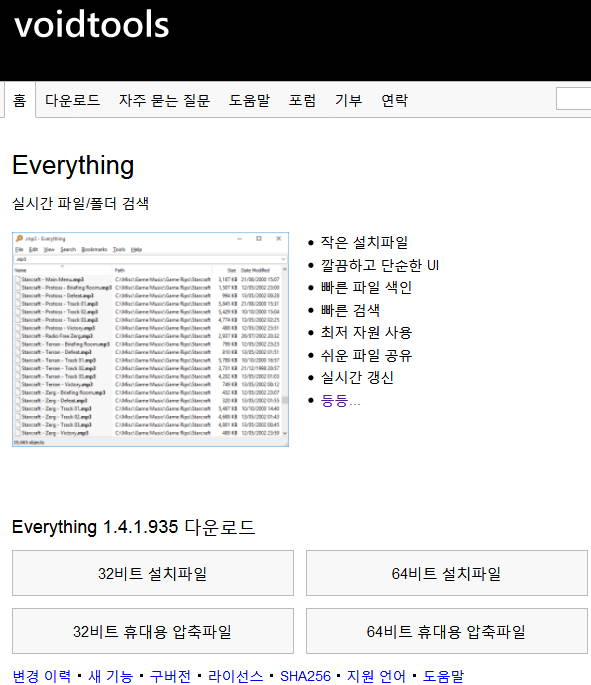Open the 자주 묻는 질문 page
This screenshot has height=685, width=591.
164,100
